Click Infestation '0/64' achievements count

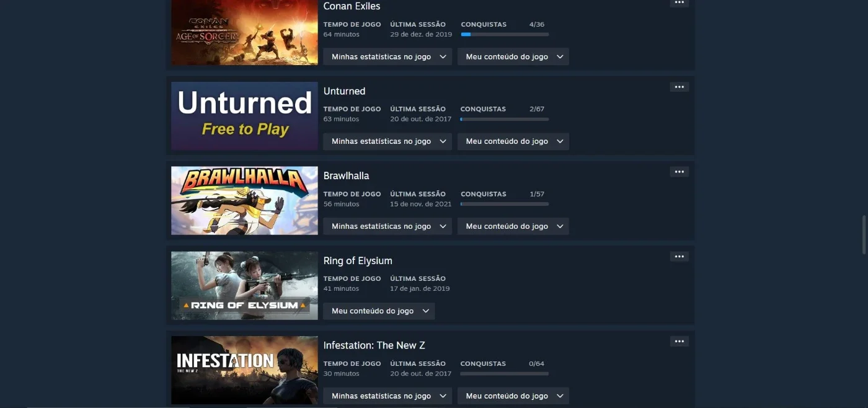537,364
